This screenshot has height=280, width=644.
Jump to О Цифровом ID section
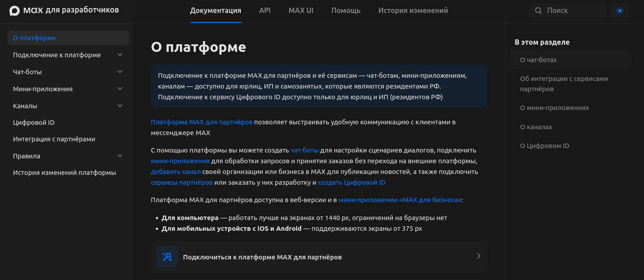545,146
